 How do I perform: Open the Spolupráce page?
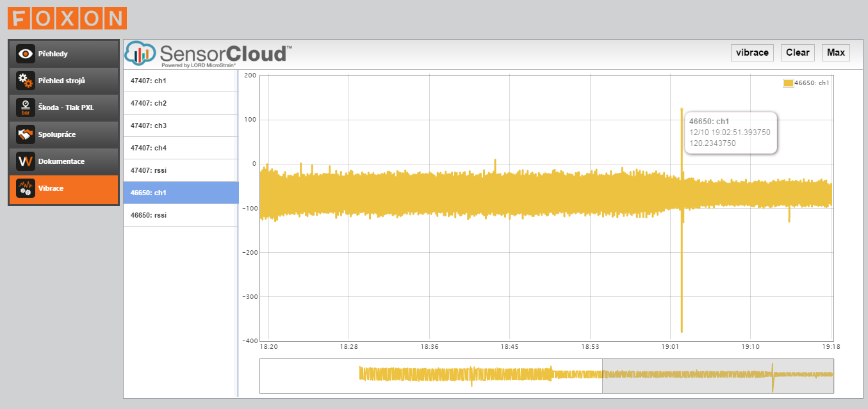pyautogui.click(x=63, y=134)
